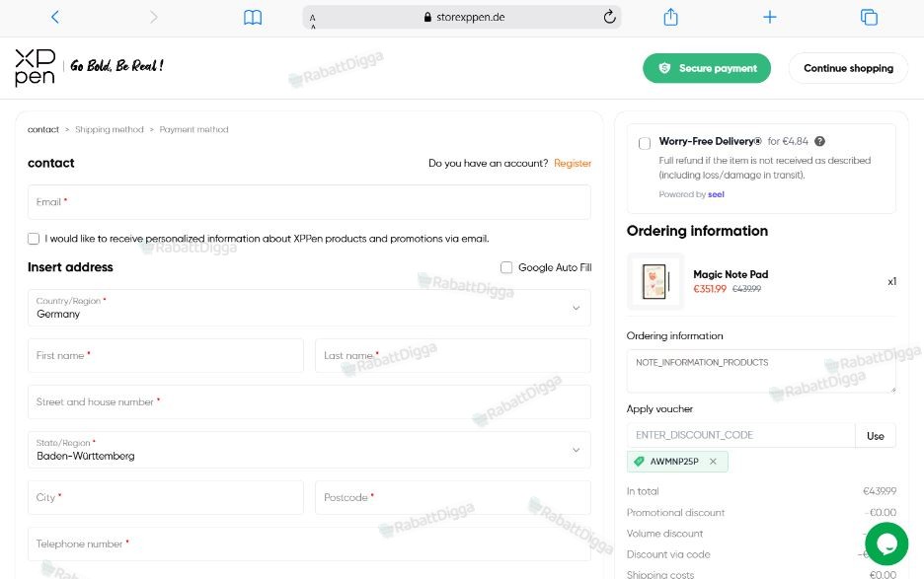Tick the personalized email promotions checkbox

pyautogui.click(x=34, y=239)
